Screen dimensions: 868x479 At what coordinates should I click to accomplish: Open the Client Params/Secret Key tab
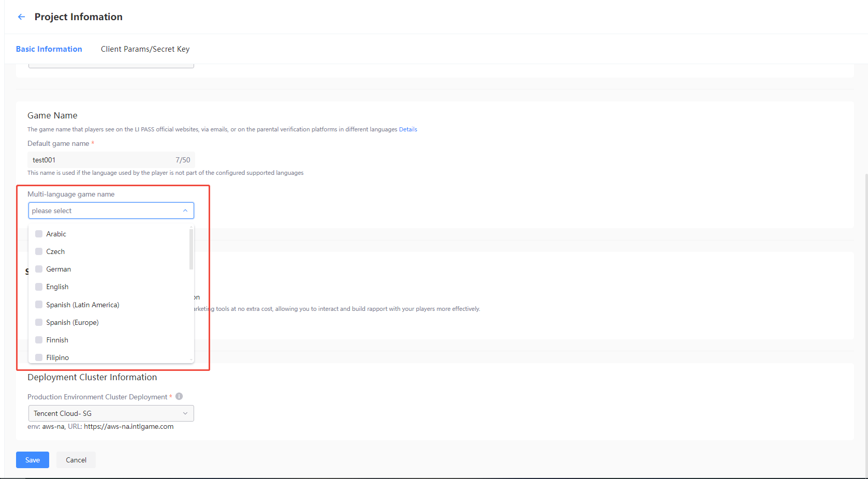click(145, 49)
